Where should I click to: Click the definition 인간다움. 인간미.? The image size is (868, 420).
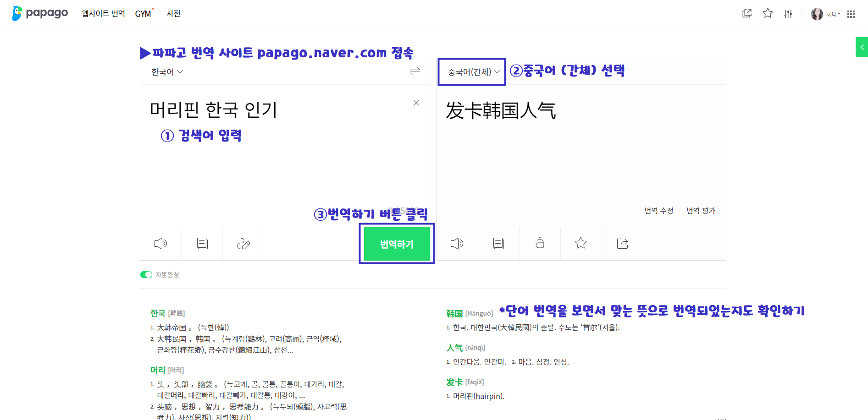point(479,362)
